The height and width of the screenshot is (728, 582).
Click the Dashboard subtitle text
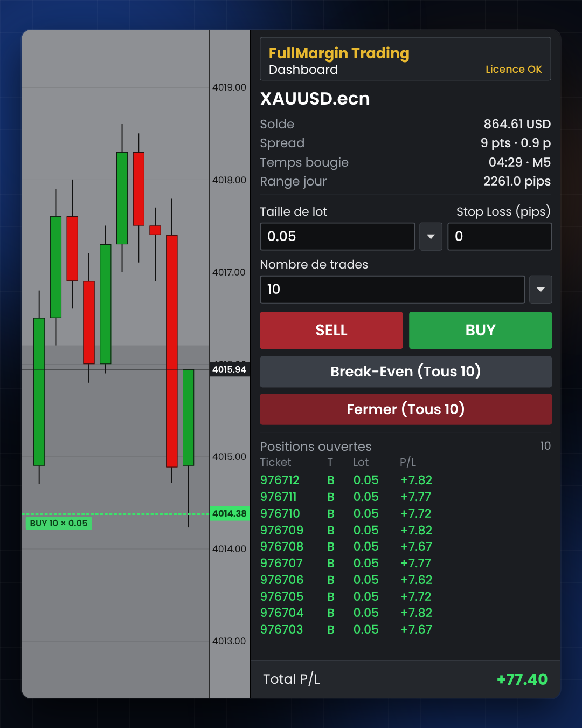pyautogui.click(x=303, y=70)
